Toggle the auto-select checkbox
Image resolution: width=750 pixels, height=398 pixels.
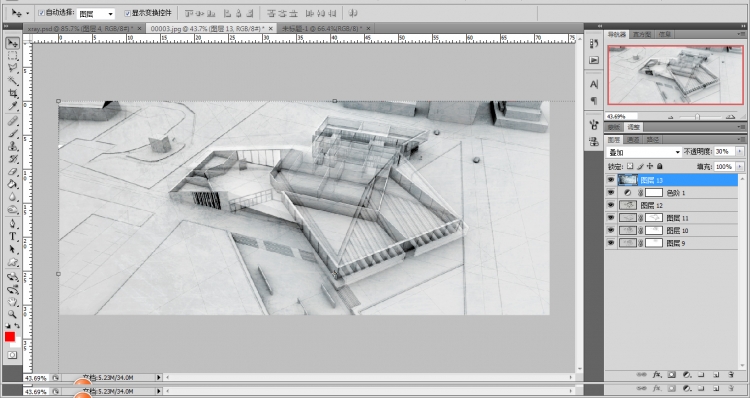coord(41,13)
